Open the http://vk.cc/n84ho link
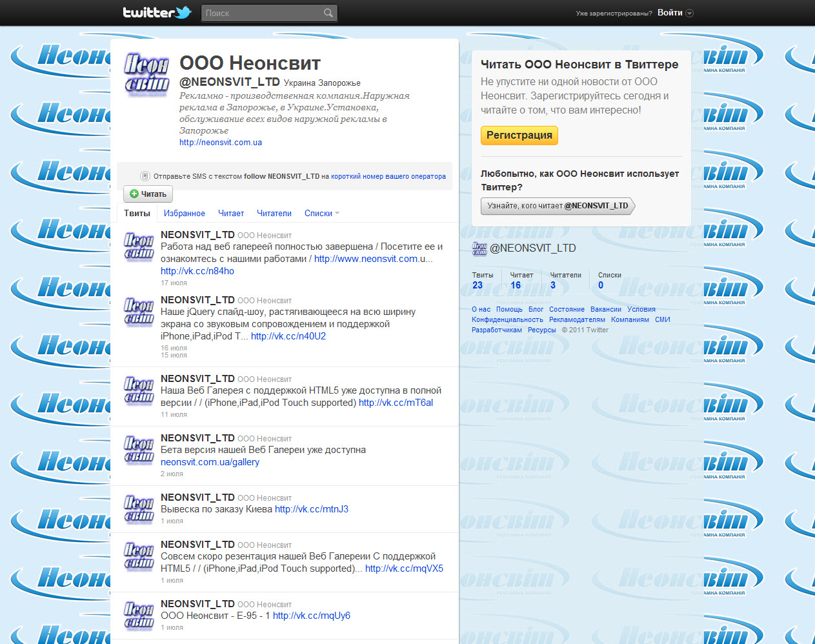The width and height of the screenshot is (815, 644). click(x=197, y=271)
